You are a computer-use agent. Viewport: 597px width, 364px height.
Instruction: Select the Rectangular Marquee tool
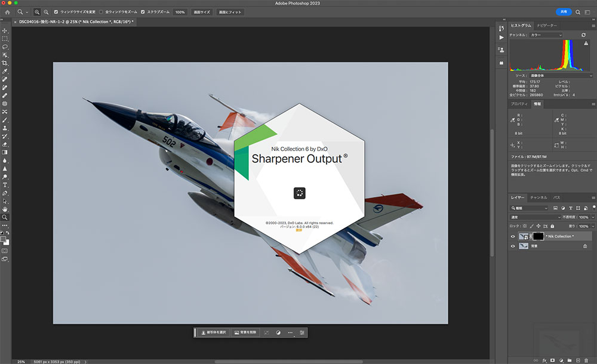(x=5, y=39)
